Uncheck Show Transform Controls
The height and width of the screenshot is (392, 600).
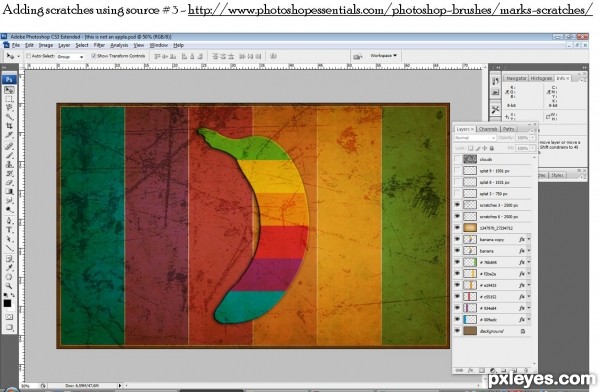click(94, 56)
